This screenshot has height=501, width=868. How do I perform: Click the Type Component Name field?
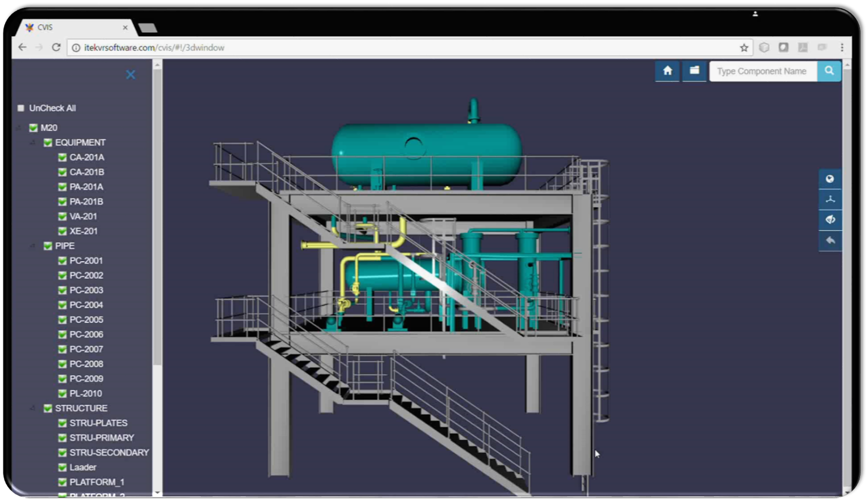762,71
